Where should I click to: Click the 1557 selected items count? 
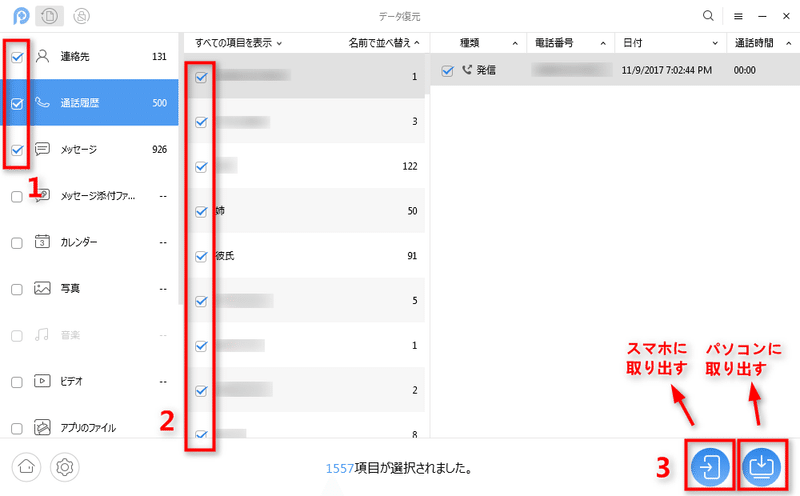click(x=340, y=468)
